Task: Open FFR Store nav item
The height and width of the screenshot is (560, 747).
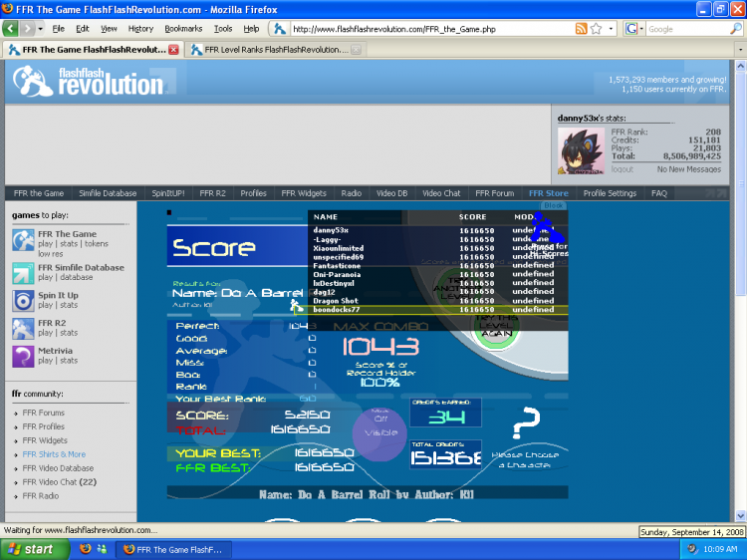Action: [x=549, y=193]
